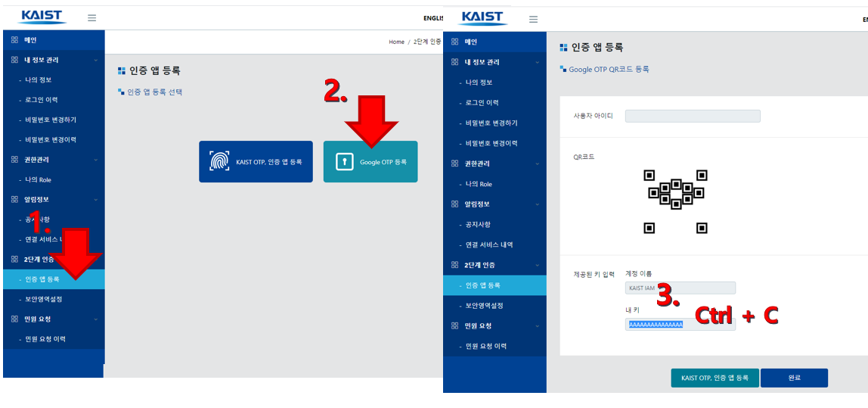Click teal KAIST OTP 인증 앱 등록 button, right screenshot
Screen dimensions: 868x408
tap(715, 378)
